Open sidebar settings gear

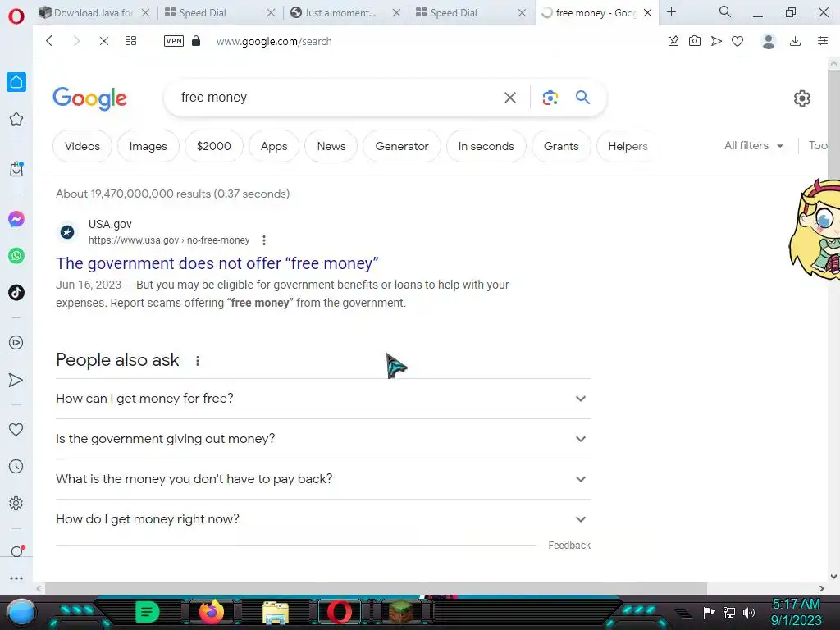[x=16, y=503]
